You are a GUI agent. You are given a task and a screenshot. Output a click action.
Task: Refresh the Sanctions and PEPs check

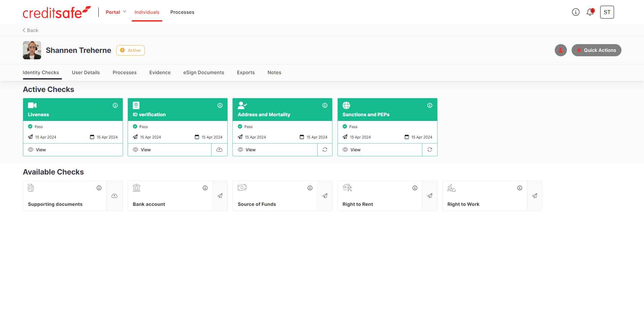[x=430, y=150]
